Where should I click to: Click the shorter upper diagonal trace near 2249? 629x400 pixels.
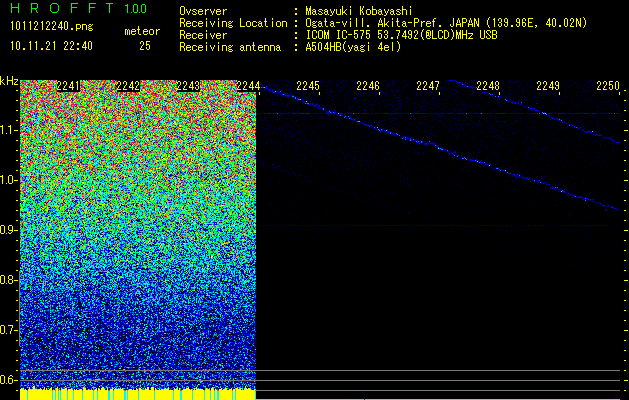coord(535,111)
